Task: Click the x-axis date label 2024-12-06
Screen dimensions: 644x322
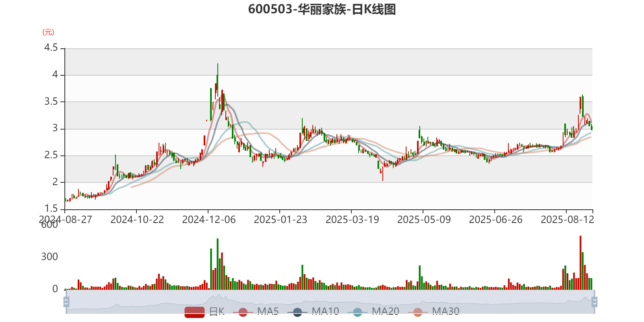Action: (209, 220)
